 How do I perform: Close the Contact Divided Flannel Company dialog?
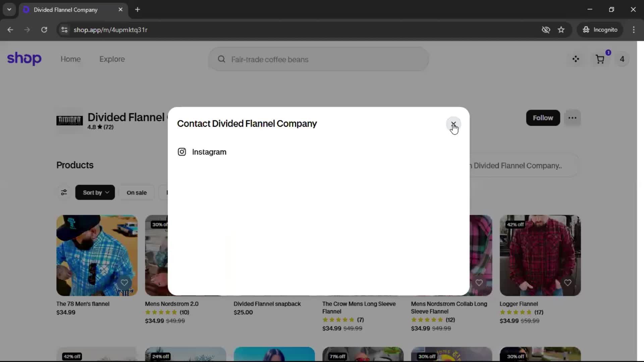(x=453, y=124)
